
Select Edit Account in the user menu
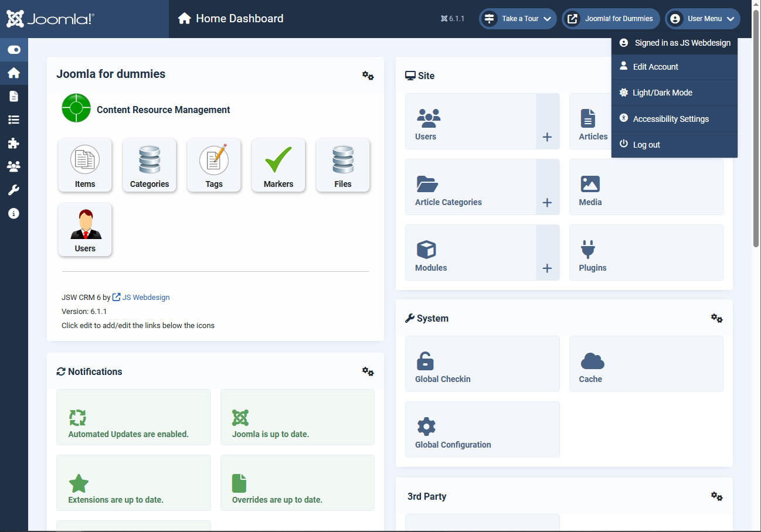[x=674, y=67]
